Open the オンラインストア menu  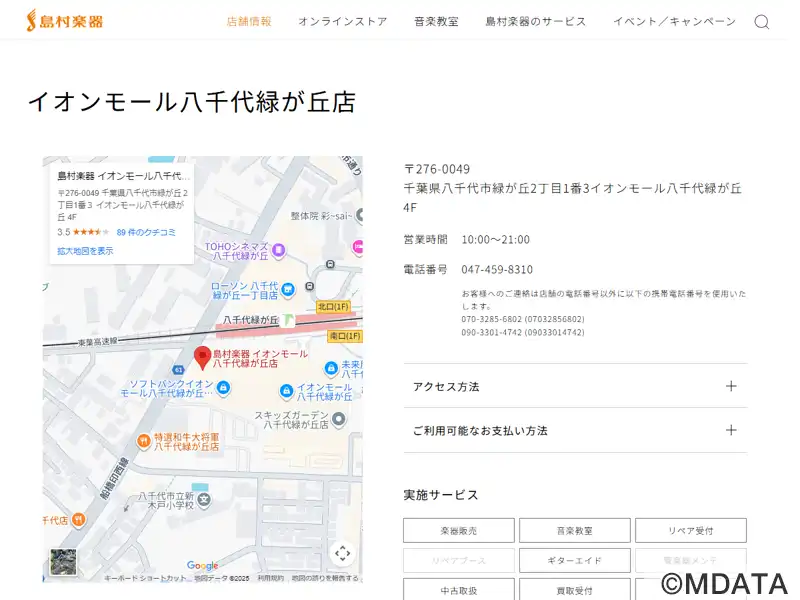(x=342, y=21)
